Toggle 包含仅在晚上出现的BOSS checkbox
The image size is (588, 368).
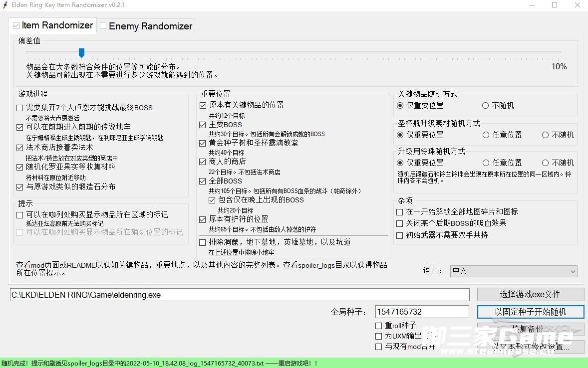pyautogui.click(x=212, y=200)
